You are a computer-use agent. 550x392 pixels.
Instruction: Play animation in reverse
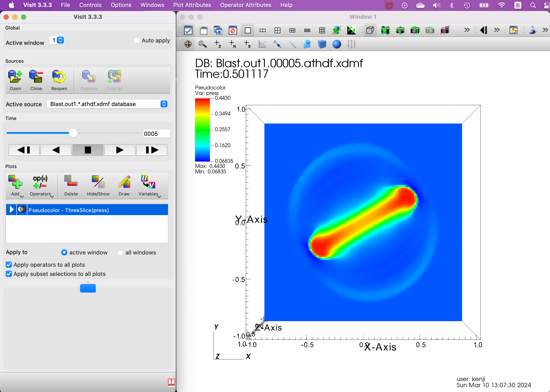coord(56,150)
